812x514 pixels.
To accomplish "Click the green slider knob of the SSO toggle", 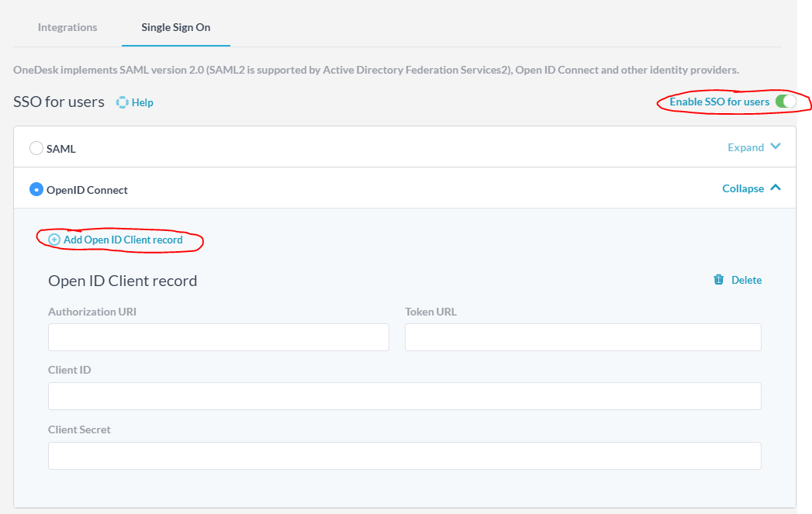I will pyautogui.click(x=788, y=101).
